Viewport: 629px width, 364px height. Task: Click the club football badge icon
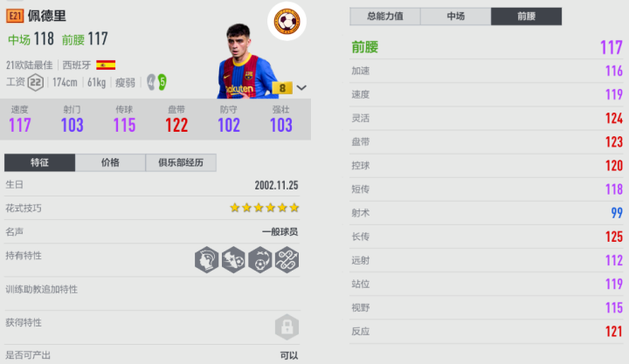click(287, 21)
